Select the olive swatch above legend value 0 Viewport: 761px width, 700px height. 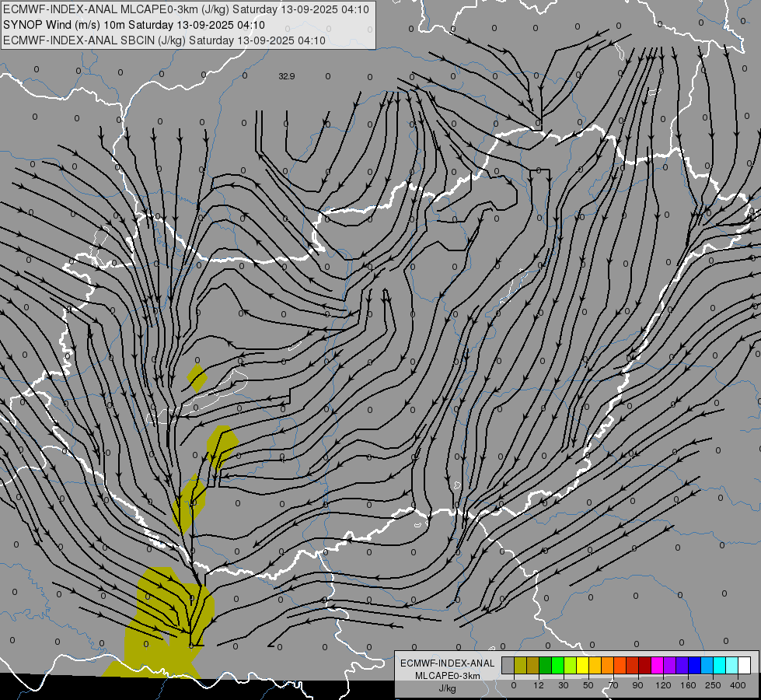click(520, 666)
